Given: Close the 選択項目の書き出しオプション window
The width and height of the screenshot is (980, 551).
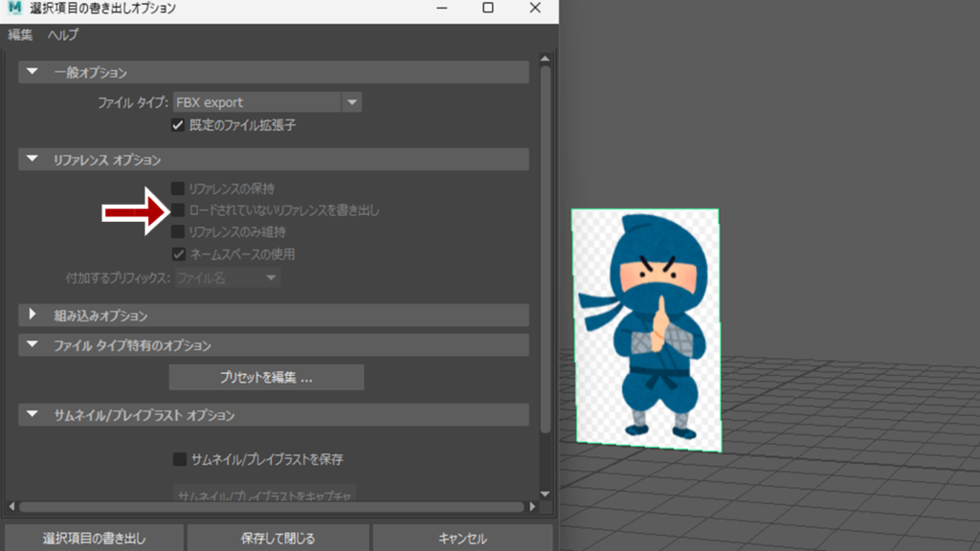Looking at the screenshot, I should pos(535,8).
